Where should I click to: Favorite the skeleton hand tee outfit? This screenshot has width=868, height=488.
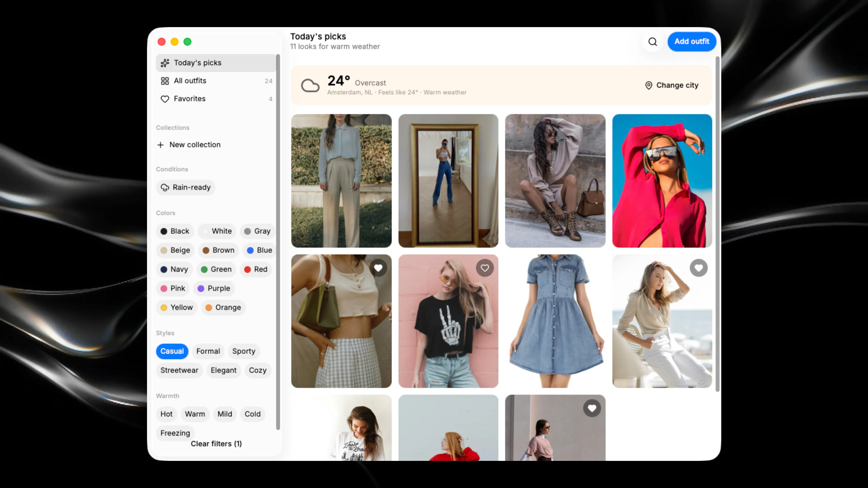tap(485, 268)
